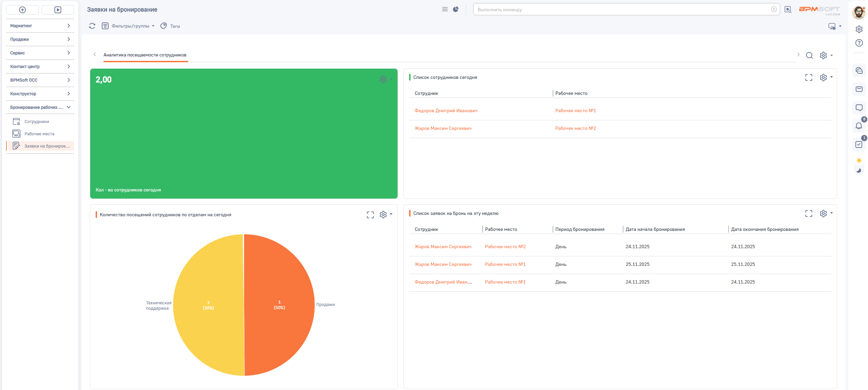Expand the pie chart widget fullscreen
This screenshot has width=868, height=390.
tap(370, 215)
